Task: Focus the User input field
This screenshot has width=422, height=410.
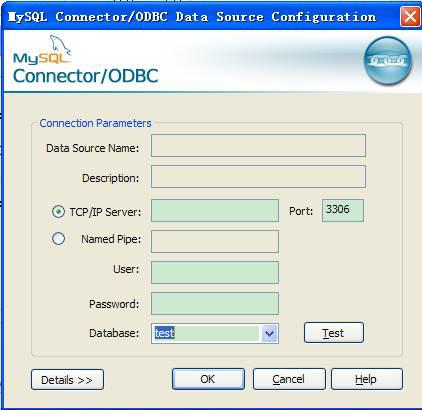Action: (215, 272)
